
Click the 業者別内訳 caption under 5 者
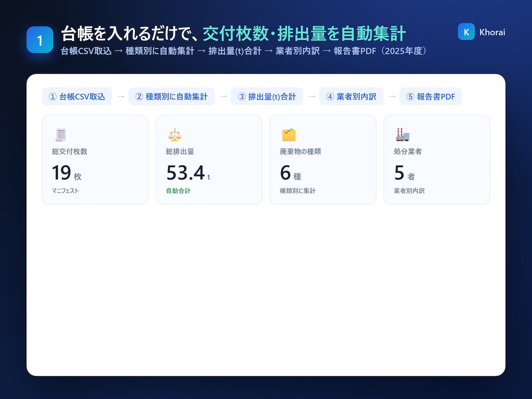tap(409, 191)
